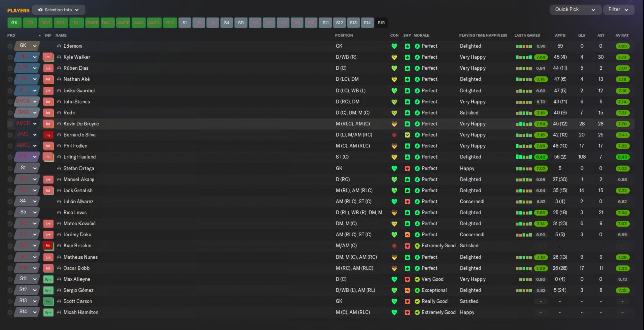
Task: Sort by the Name column header
Action: [x=61, y=36]
